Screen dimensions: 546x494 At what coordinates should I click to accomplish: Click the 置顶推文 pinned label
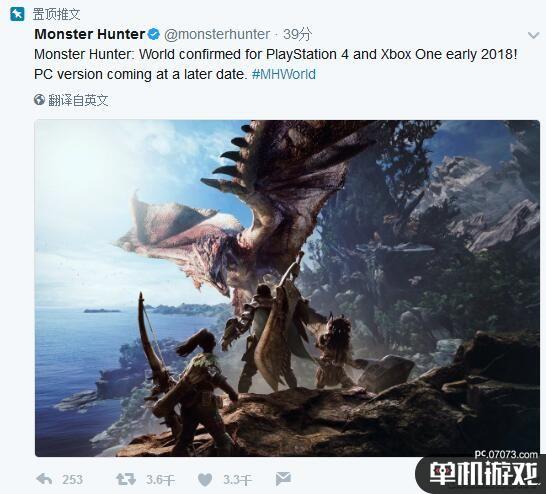click(x=56, y=14)
